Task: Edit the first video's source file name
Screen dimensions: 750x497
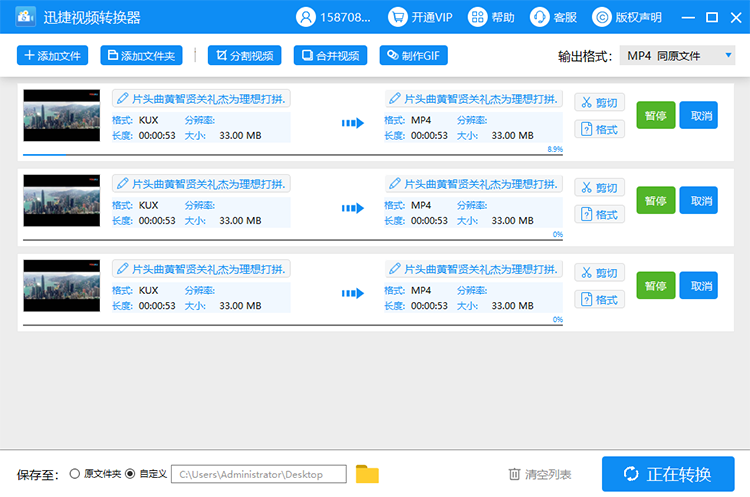Action: pyautogui.click(x=201, y=98)
